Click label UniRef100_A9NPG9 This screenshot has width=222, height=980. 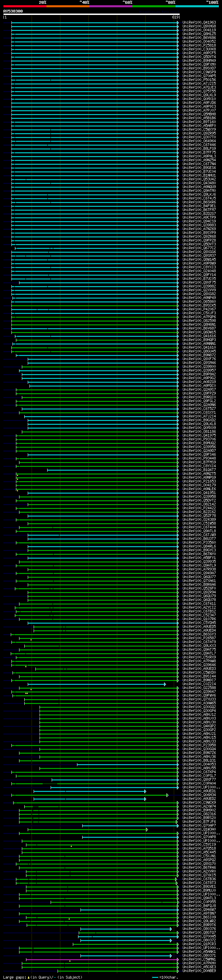(199, 477)
